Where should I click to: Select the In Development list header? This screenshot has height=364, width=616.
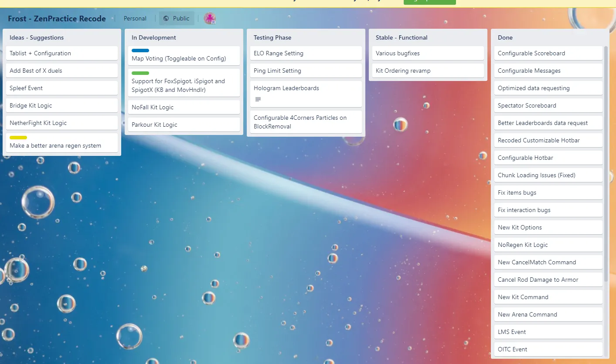coord(154,37)
